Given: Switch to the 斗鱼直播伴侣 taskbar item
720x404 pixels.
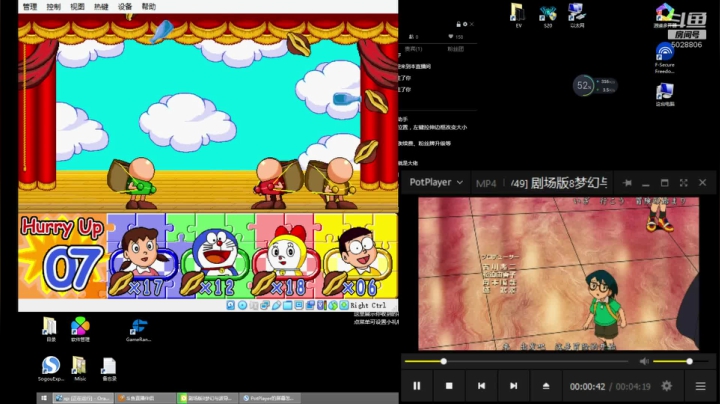Looking at the screenshot, I should point(145,398).
